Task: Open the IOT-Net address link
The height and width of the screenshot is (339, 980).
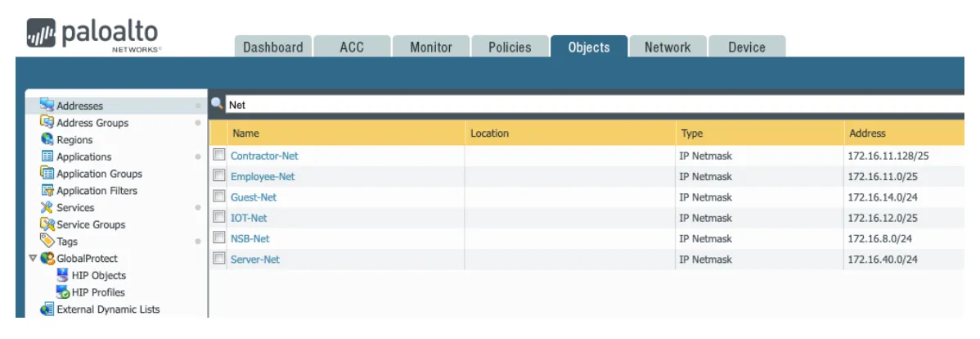Action: tap(249, 218)
